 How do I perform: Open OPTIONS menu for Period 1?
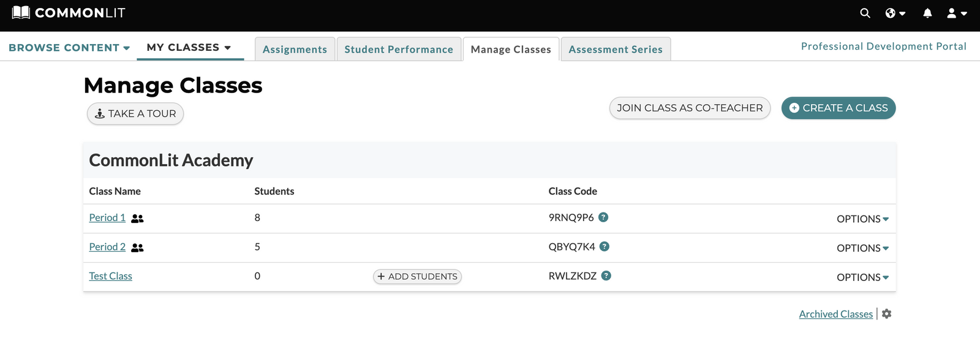pyautogui.click(x=862, y=219)
